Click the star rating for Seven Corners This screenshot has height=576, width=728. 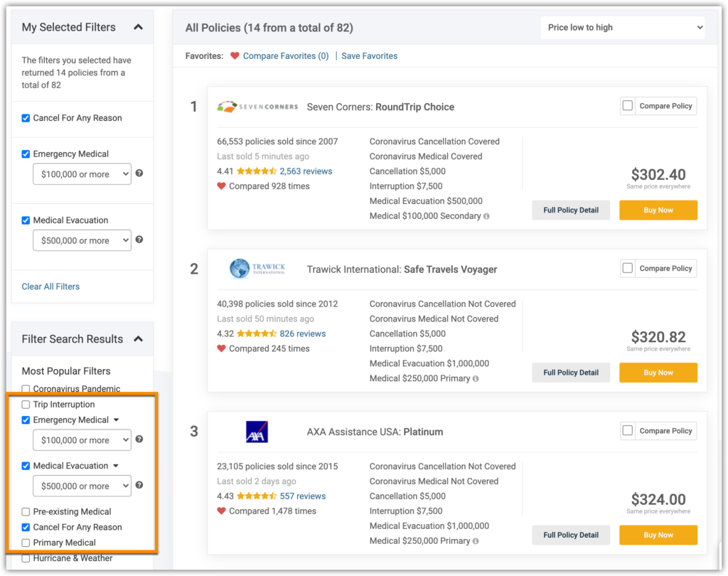[257, 171]
